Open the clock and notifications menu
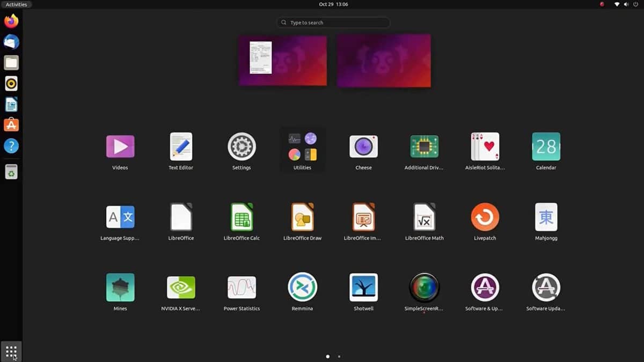644x362 pixels. click(333, 4)
